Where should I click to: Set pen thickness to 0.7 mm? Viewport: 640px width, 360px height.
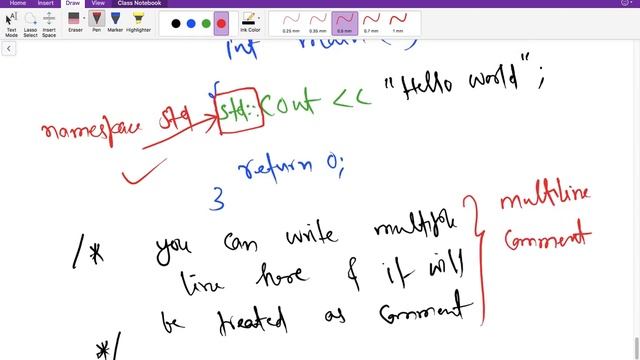tap(371, 23)
